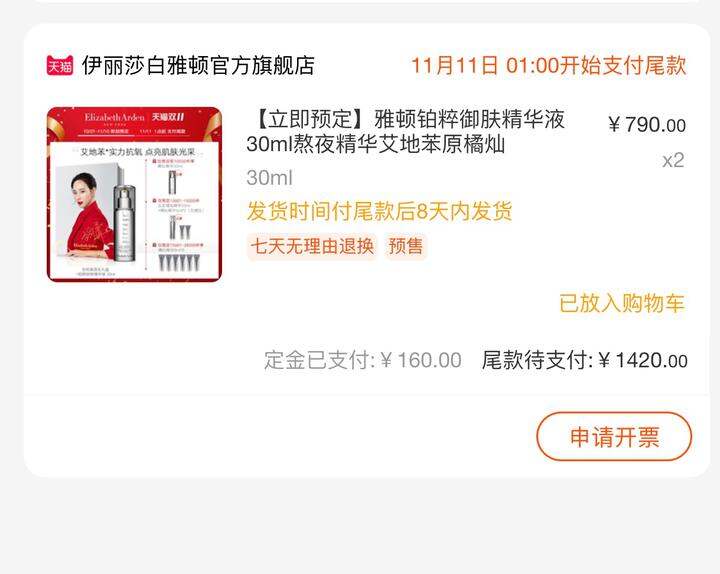The width and height of the screenshot is (720, 574).
Task: Open the 雅顿铂粹御肤精华液 product title
Action: pyautogui.click(x=405, y=131)
